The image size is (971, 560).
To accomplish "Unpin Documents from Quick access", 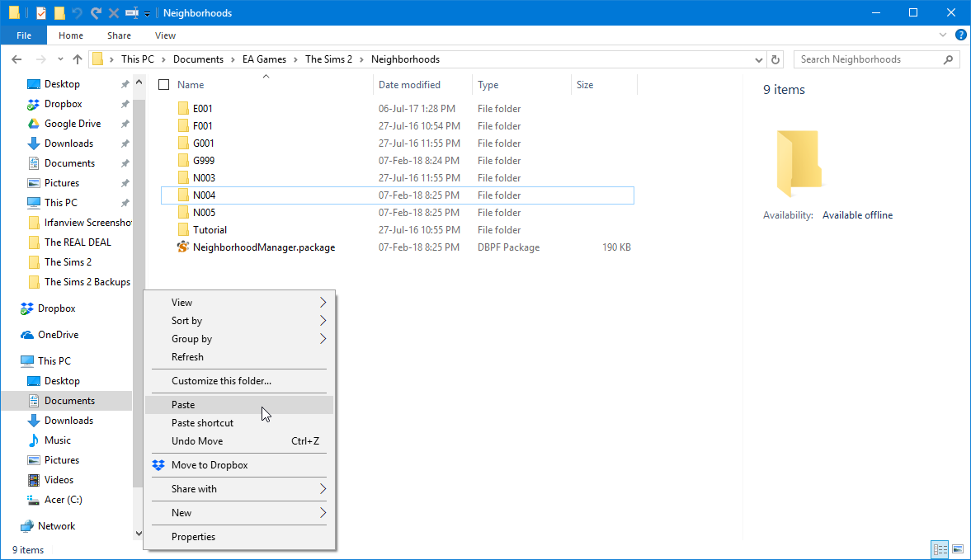I will pyautogui.click(x=125, y=163).
